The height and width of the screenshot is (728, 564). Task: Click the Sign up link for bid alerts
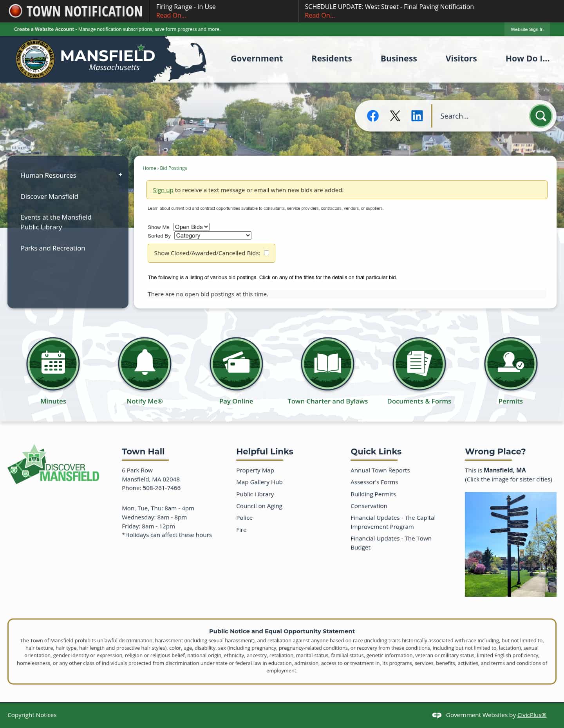click(x=163, y=190)
